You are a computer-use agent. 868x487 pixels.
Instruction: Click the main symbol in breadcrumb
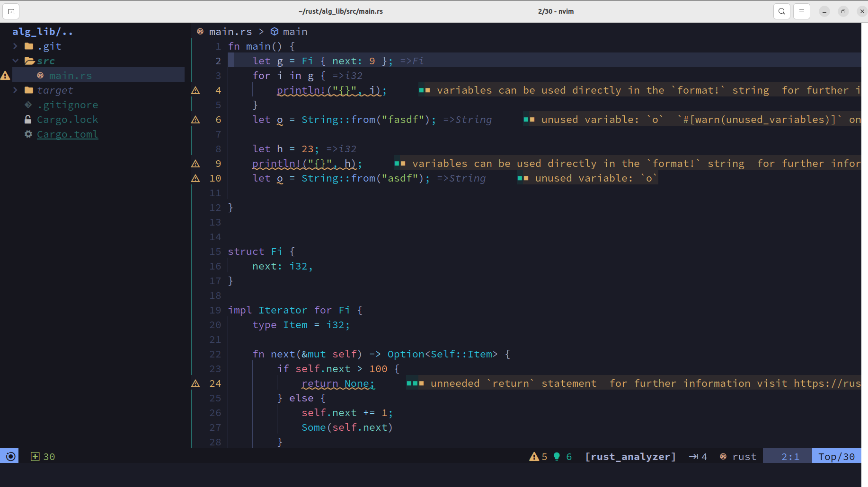coord(295,32)
